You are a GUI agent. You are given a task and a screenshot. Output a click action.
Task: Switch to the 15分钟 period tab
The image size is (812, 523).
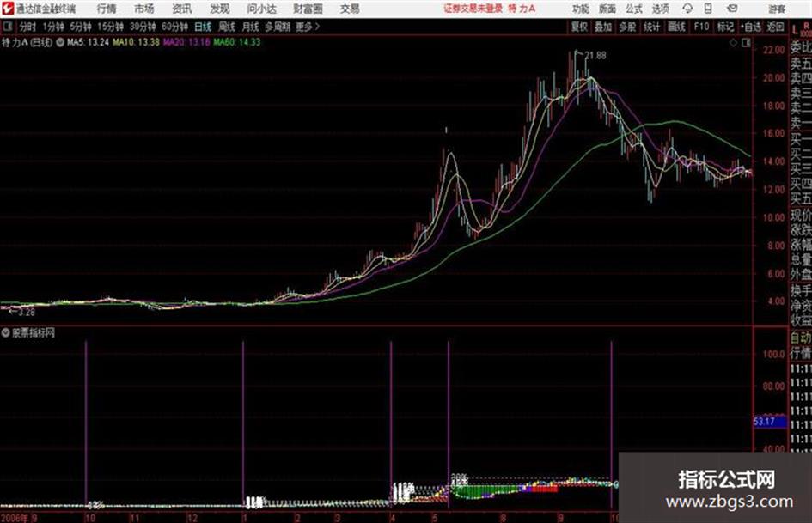[111, 27]
